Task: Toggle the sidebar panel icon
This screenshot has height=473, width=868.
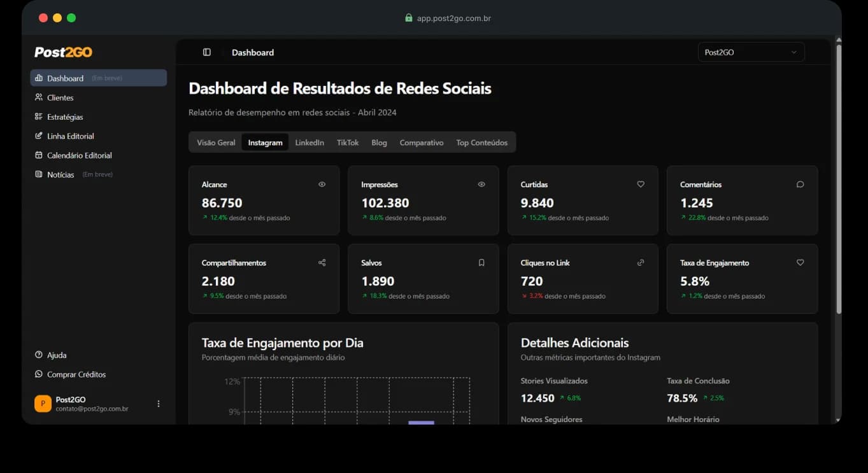Action: click(207, 52)
